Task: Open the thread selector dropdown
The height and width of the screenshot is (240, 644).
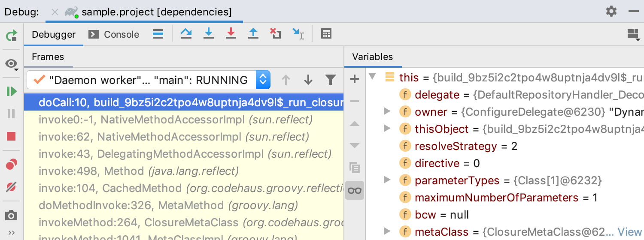Action: tap(263, 80)
